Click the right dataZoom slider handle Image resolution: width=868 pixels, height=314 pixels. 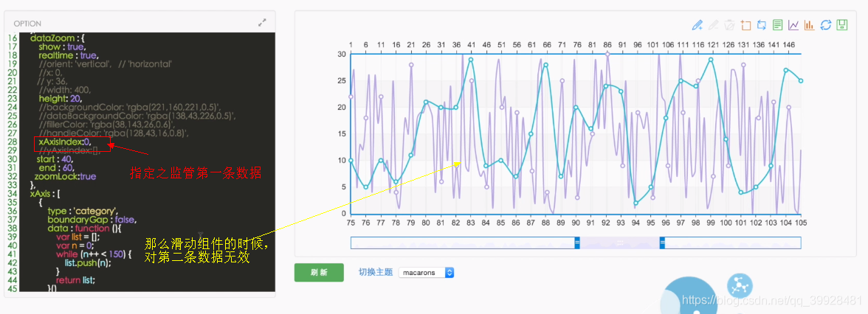[662, 243]
